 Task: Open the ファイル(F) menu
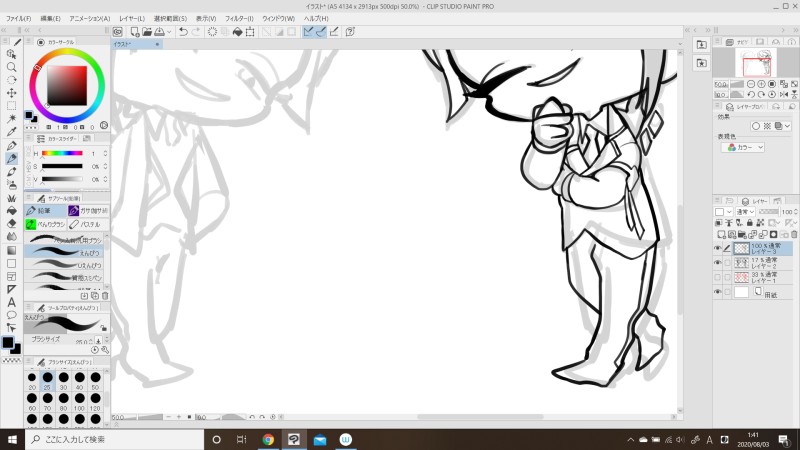click(18, 18)
